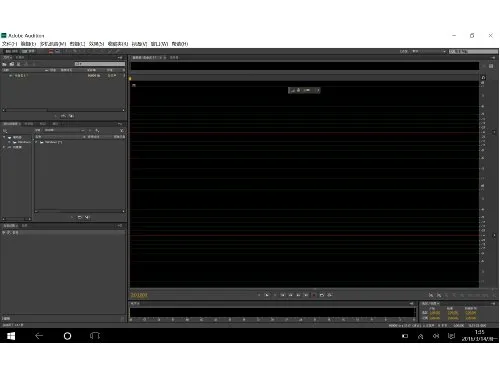Switch to the Multitrack view button
This screenshot has height=375, width=500.
point(28,51)
